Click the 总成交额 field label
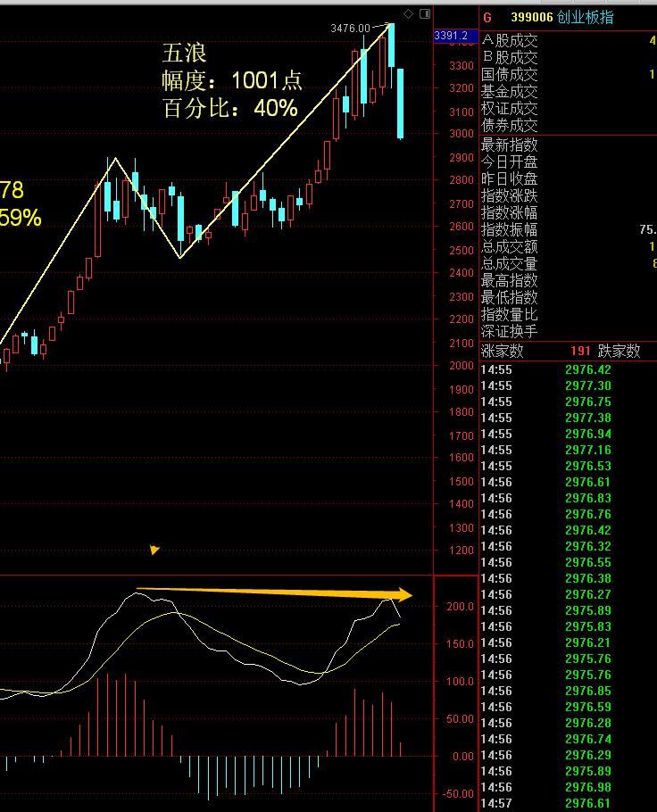The width and height of the screenshot is (657, 812). (510, 246)
